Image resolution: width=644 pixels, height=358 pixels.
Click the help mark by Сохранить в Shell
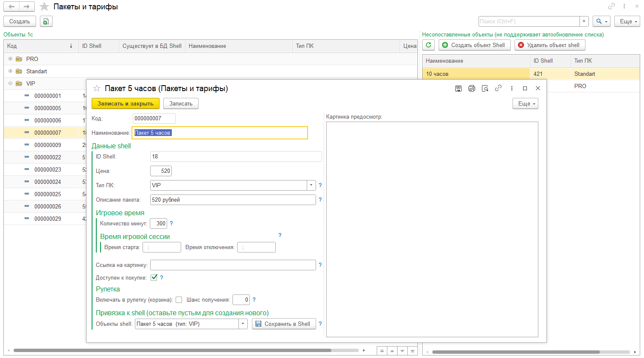pyautogui.click(x=320, y=324)
